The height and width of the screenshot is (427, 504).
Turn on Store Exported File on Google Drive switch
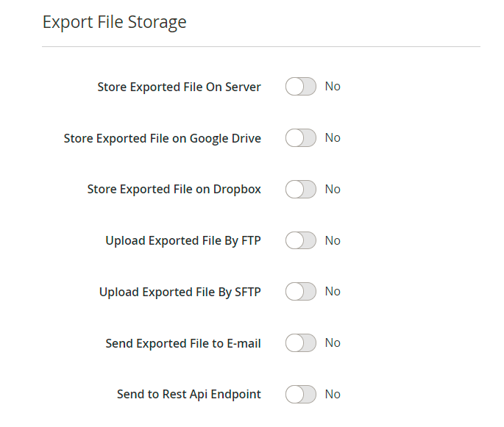[x=300, y=138]
